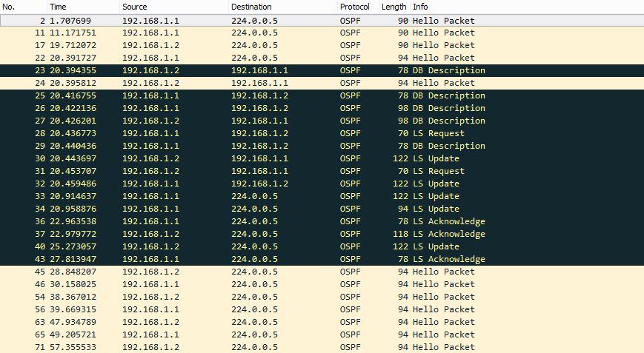Viewport: 644px width, 353px height.
Task: Click destination 192.168.1.2 in packet 25
Action: click(x=259, y=95)
